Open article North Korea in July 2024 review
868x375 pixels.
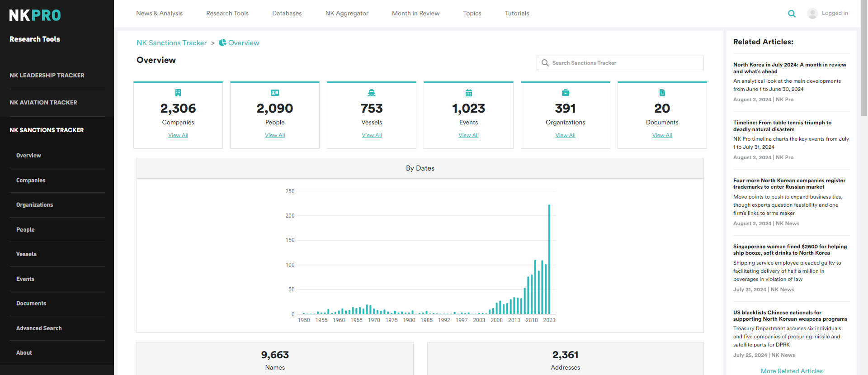[789, 68]
